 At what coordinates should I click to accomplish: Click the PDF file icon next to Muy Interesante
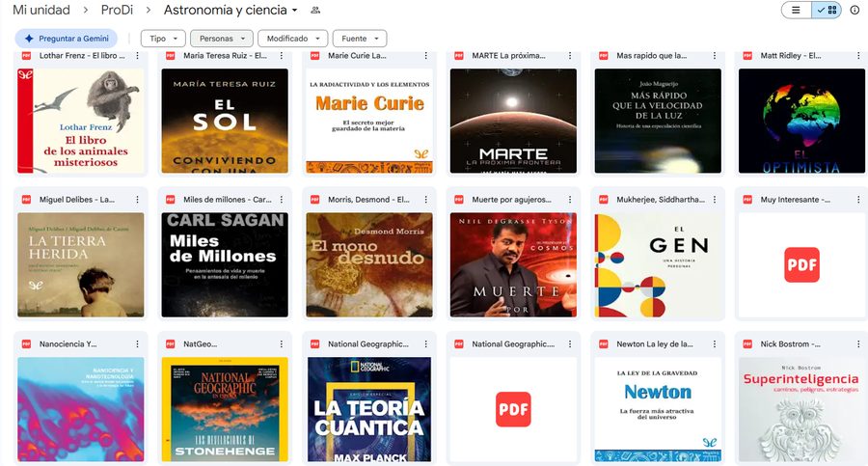747,200
